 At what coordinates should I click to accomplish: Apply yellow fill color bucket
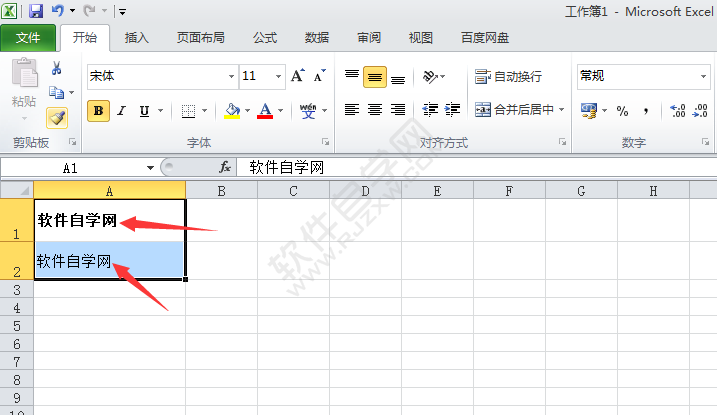(x=232, y=111)
